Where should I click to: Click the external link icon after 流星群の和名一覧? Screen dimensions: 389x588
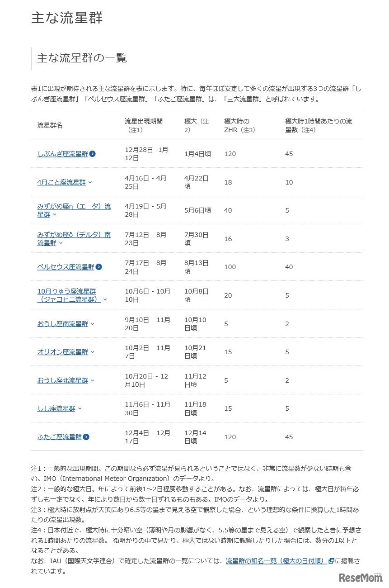(x=331, y=561)
